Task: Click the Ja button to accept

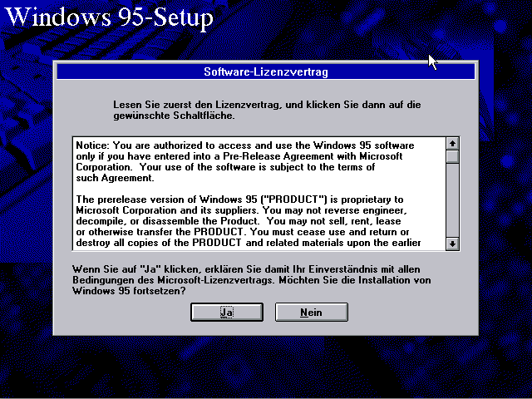Action: pyautogui.click(x=227, y=312)
